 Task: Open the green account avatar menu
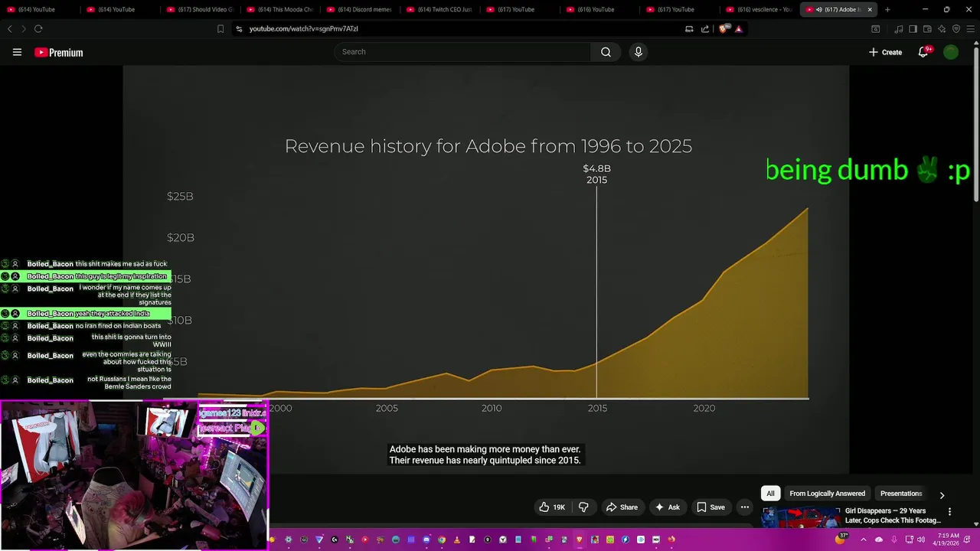(951, 52)
